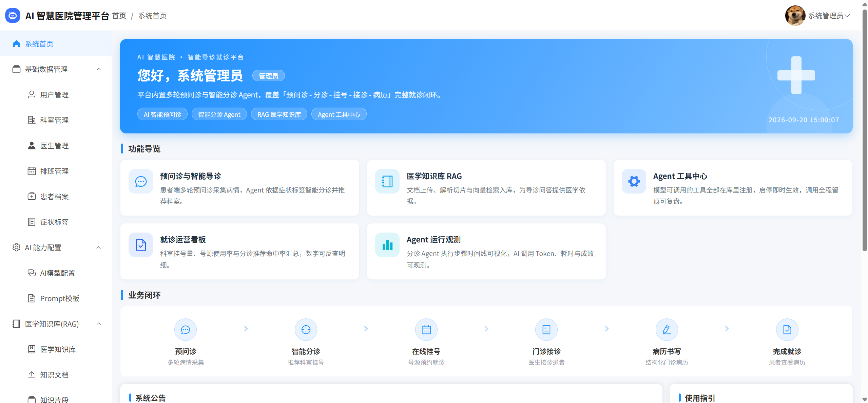Open the 系统管理员 user dropdown

817,16
